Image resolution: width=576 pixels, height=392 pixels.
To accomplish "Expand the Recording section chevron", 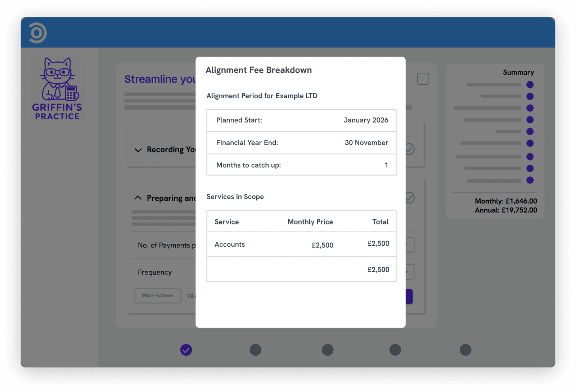I will 138,150.
